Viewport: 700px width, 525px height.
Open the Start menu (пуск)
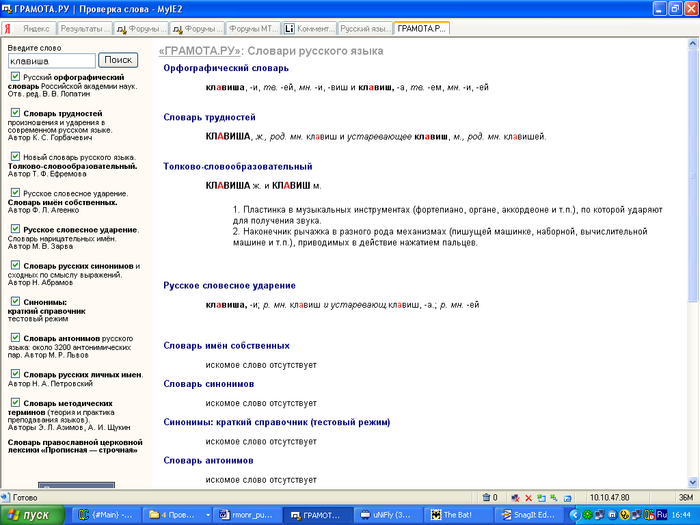pyautogui.click(x=32, y=515)
